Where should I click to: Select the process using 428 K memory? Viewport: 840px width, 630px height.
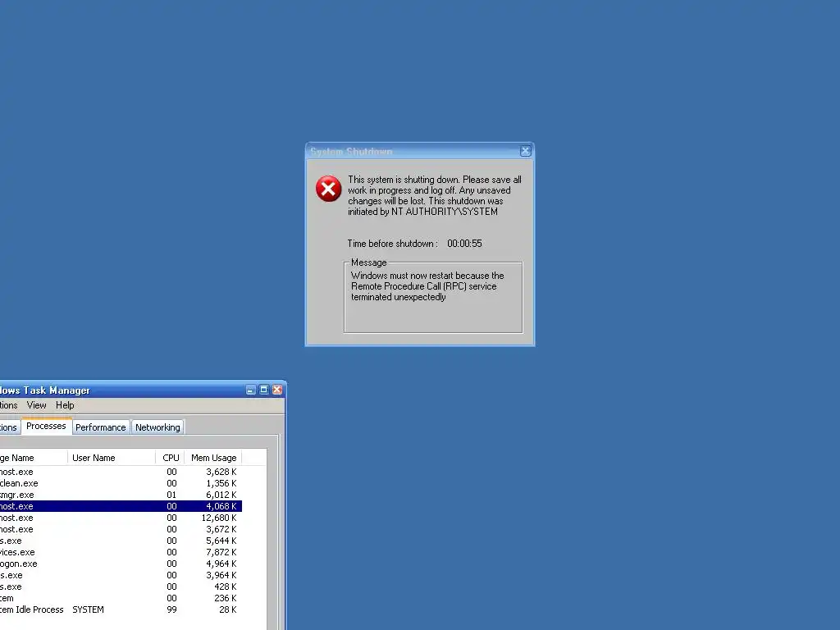(x=121, y=587)
